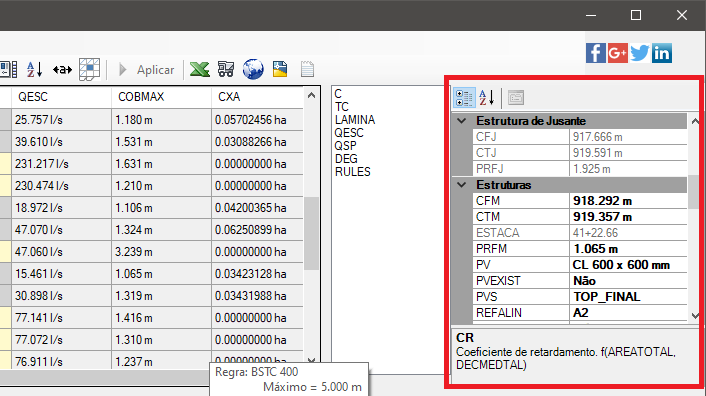Edit the CTM value 919.357 m
The width and height of the screenshot is (706, 396).
point(628,217)
